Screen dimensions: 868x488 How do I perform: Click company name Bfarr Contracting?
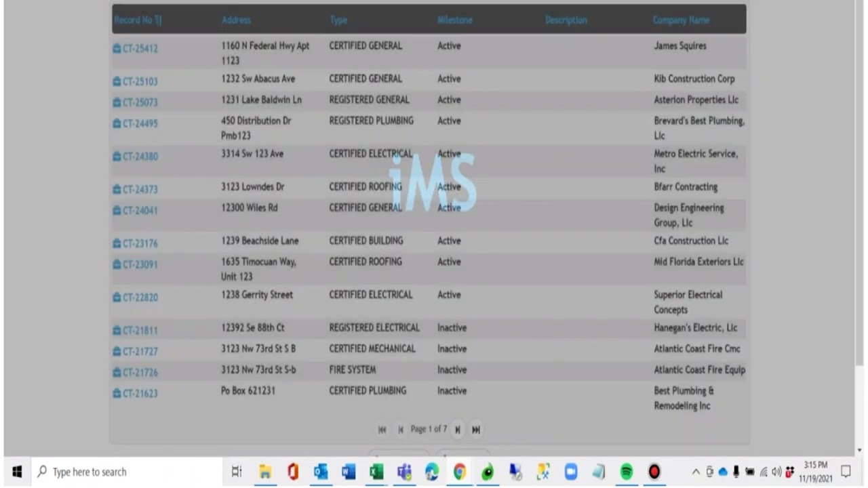(686, 186)
